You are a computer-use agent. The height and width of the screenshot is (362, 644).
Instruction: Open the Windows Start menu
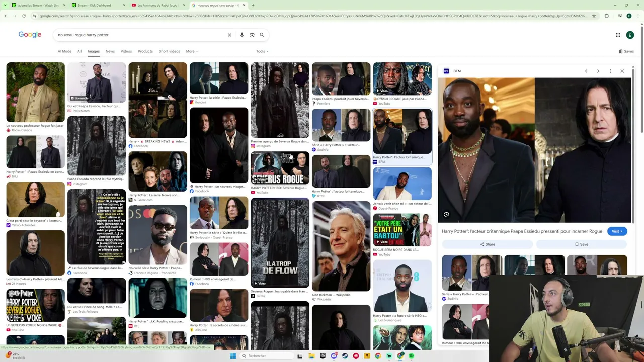233,356
